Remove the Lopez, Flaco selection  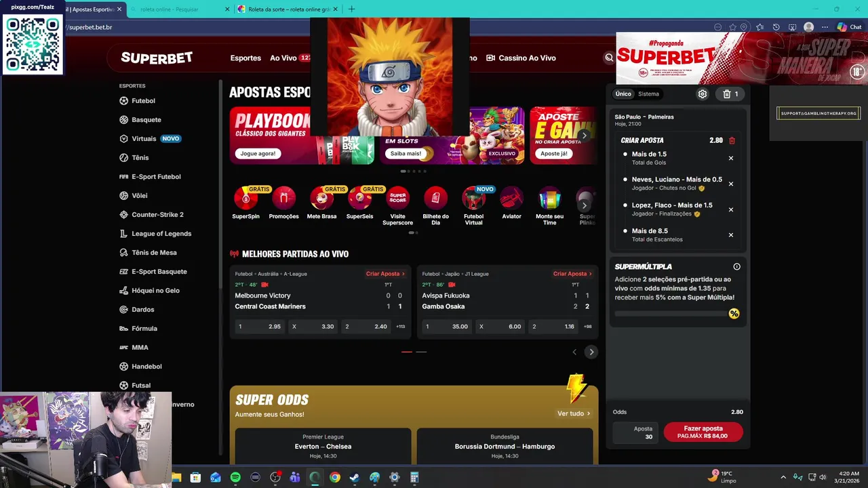730,209
